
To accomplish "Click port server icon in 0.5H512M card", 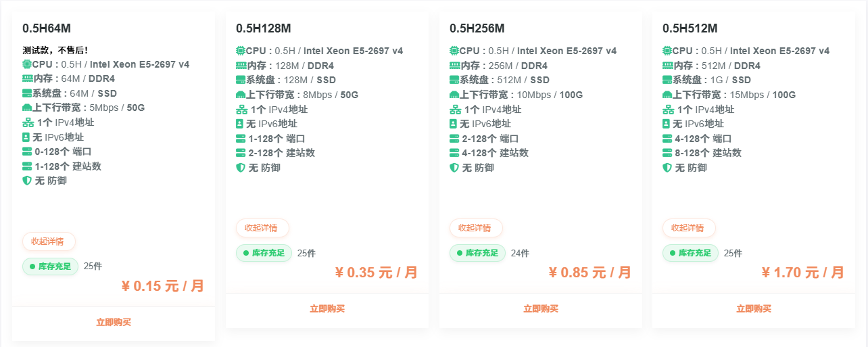I will point(667,139).
